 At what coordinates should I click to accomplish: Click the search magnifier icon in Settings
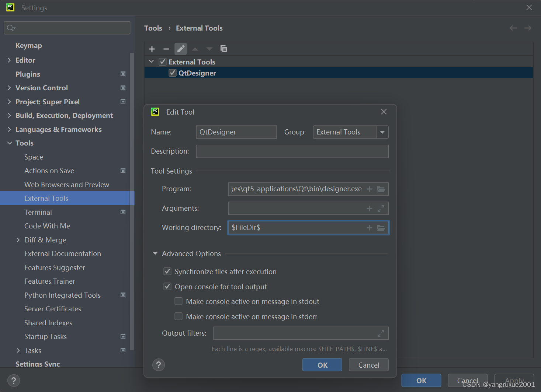click(x=11, y=28)
